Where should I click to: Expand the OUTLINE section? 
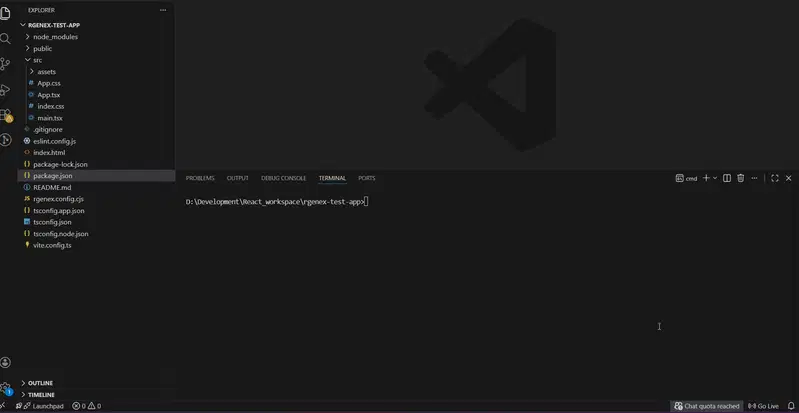(40, 383)
